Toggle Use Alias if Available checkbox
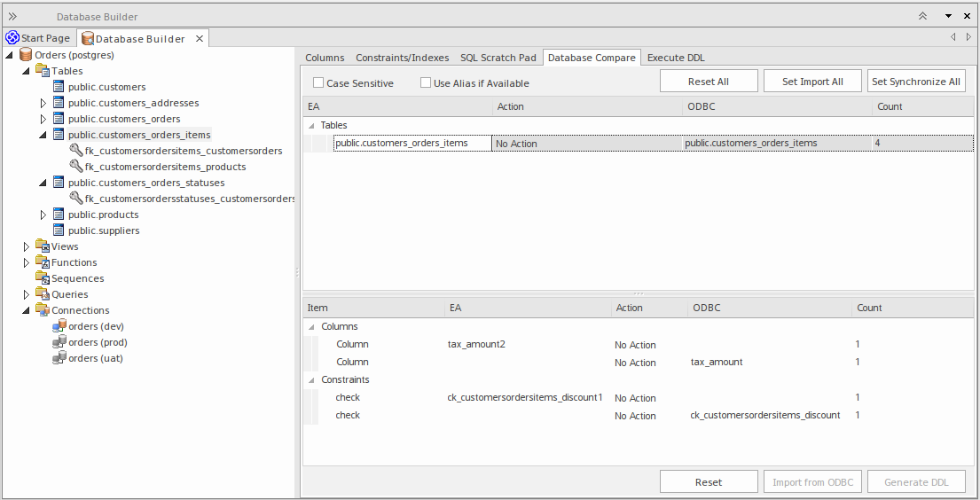This screenshot has width=980, height=500. 425,83
